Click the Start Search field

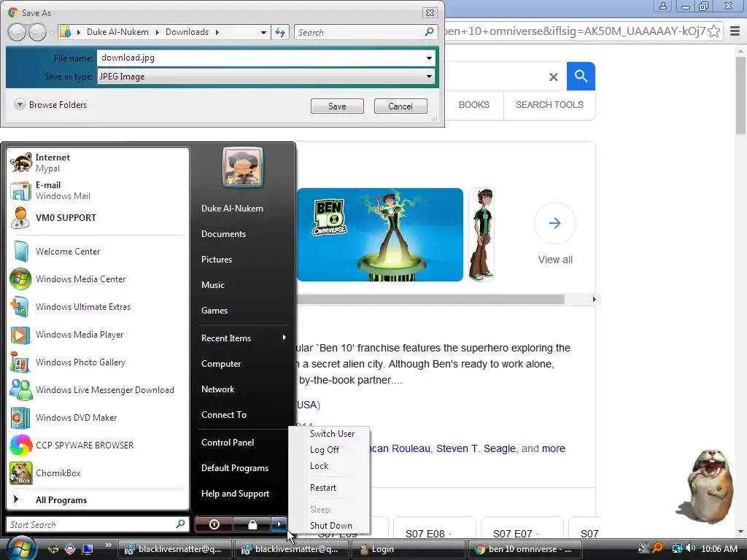point(97,524)
